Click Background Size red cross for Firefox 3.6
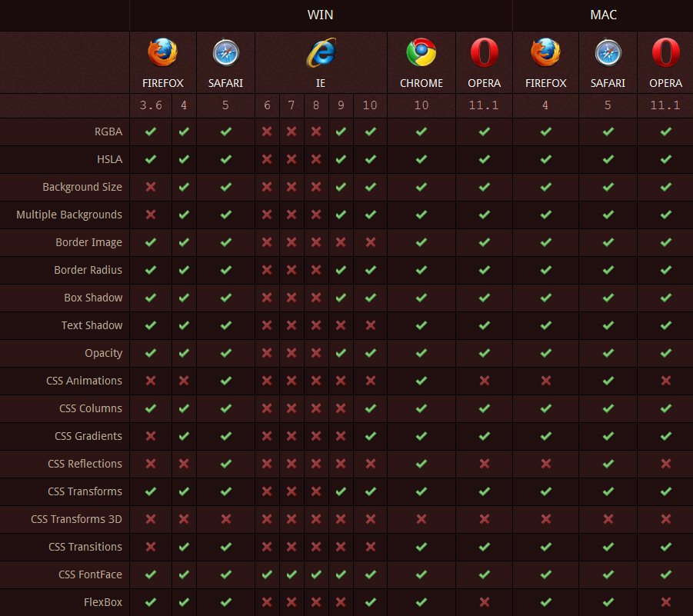The image size is (693, 616). point(151,187)
